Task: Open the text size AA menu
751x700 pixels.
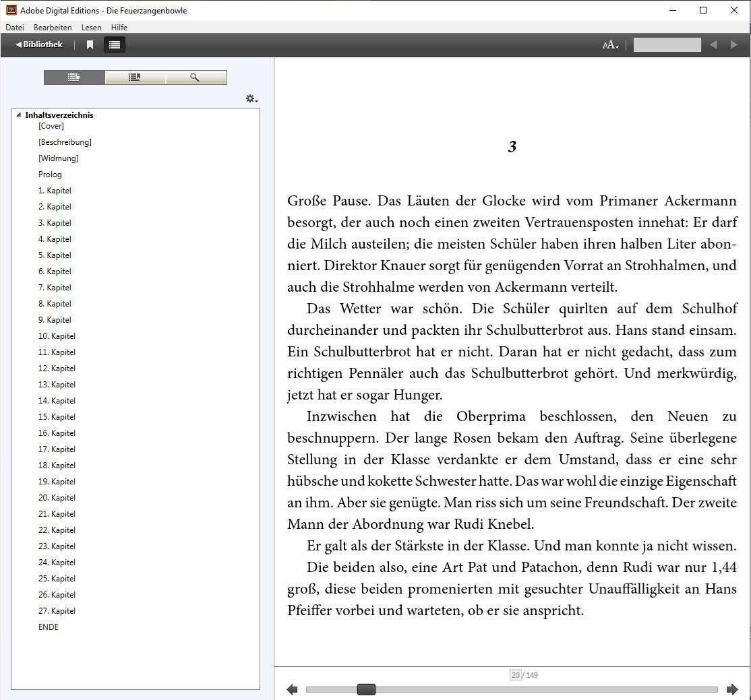Action: coord(610,45)
